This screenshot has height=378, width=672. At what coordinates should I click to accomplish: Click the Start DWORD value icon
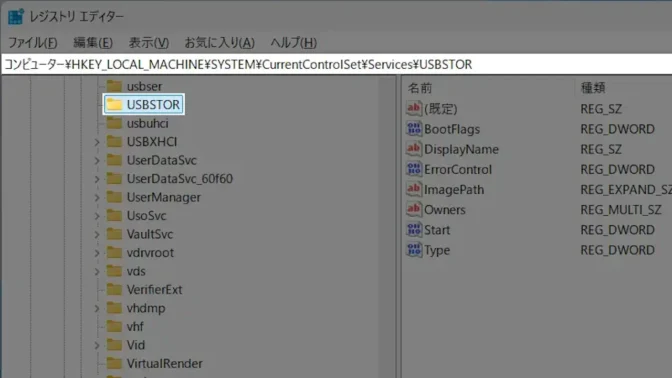point(414,229)
